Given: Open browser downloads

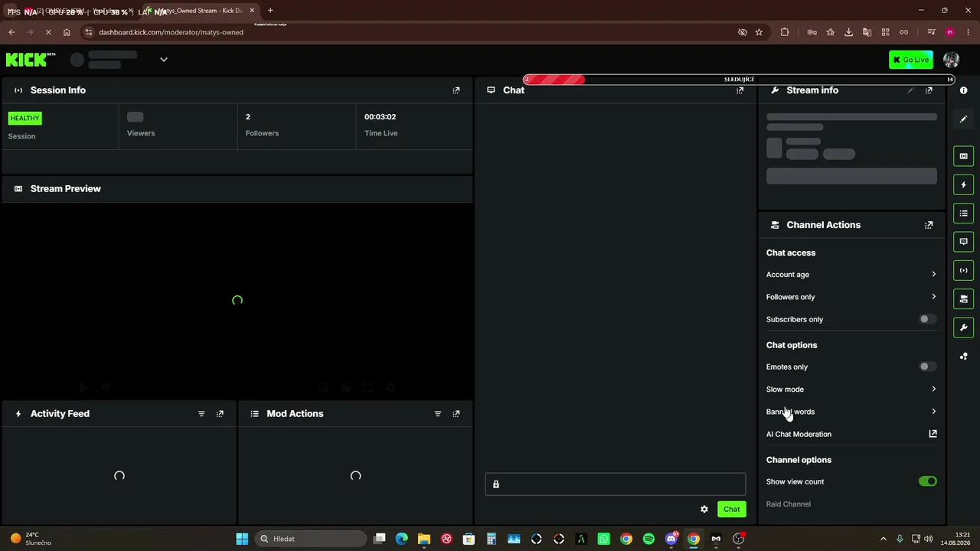Looking at the screenshot, I should [848, 32].
